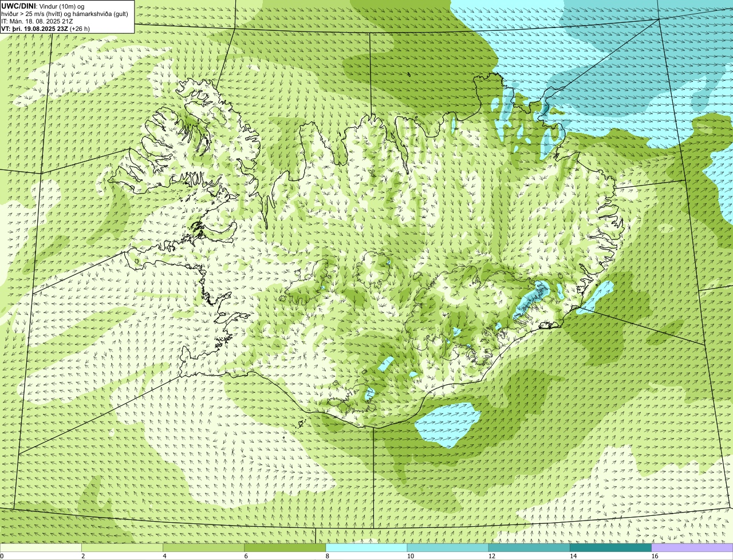The image size is (733, 560).
Task: Click the legend scale label "14"
Action: pyautogui.click(x=573, y=556)
